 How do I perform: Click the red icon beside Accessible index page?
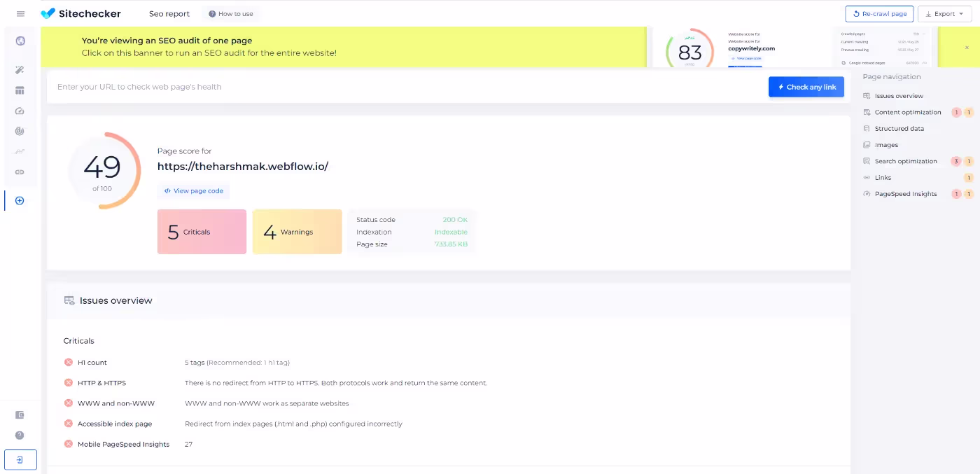[69, 423]
